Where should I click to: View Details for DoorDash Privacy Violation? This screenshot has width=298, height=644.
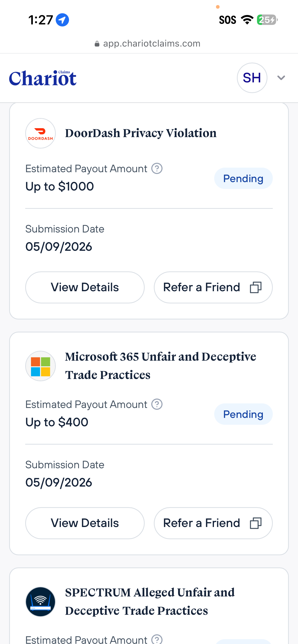85,287
